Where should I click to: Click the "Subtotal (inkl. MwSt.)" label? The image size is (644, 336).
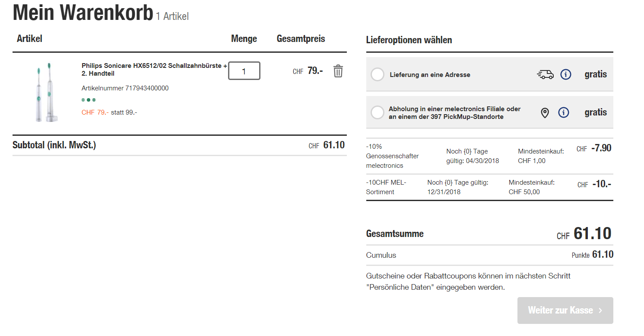click(54, 145)
